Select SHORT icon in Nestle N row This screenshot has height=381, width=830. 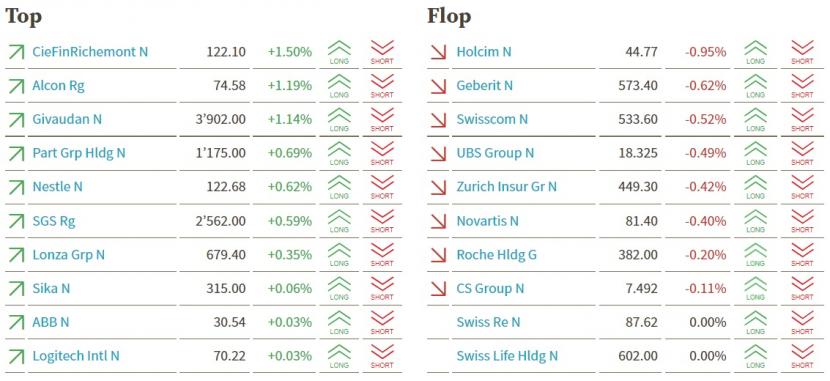coord(382,187)
